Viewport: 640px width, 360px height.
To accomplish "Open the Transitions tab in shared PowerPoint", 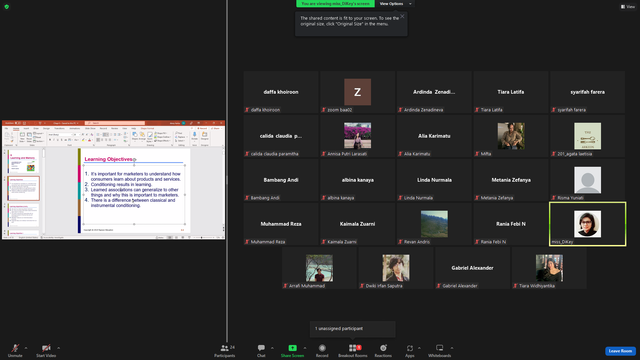I will 59,128.
